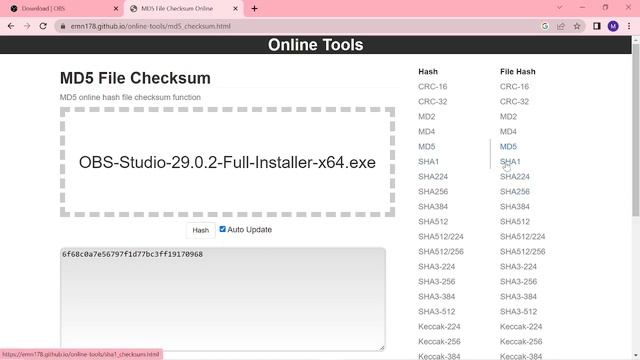Image resolution: width=640 pixels, height=360 pixels.
Task: Click the page vertical scrollbar thumb
Action: tap(636, 129)
